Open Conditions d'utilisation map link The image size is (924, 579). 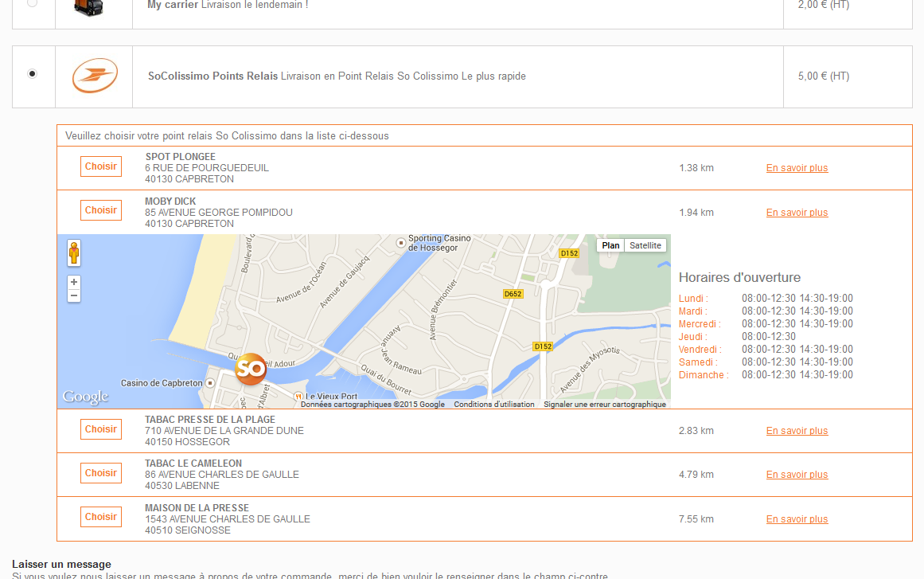tap(493, 405)
